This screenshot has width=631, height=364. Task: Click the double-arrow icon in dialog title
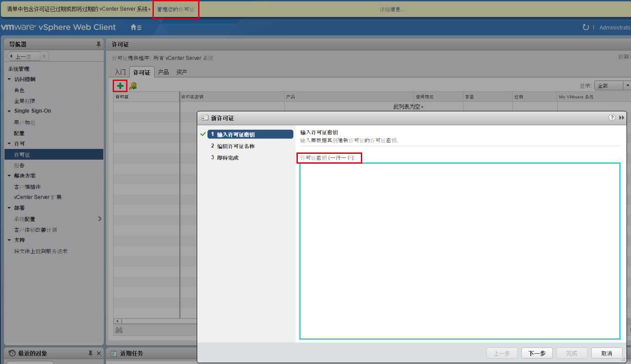[622, 118]
